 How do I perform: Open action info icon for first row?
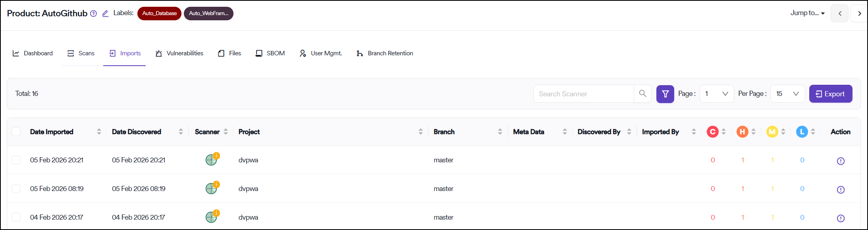click(840, 161)
